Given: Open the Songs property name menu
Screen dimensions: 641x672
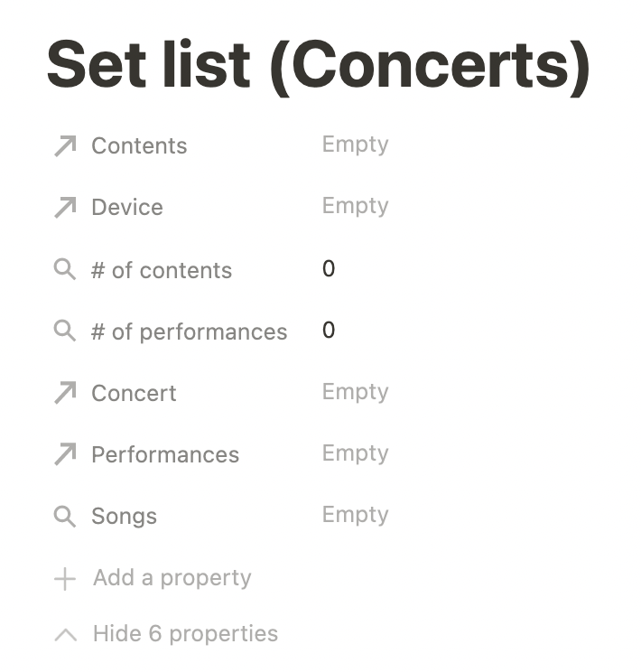Looking at the screenshot, I should tap(124, 517).
